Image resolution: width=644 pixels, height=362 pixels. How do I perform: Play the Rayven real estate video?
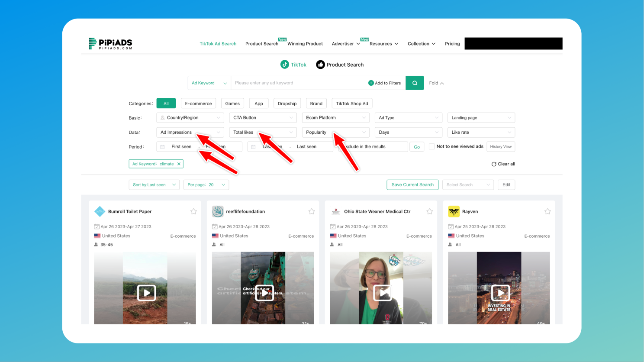[x=501, y=293]
